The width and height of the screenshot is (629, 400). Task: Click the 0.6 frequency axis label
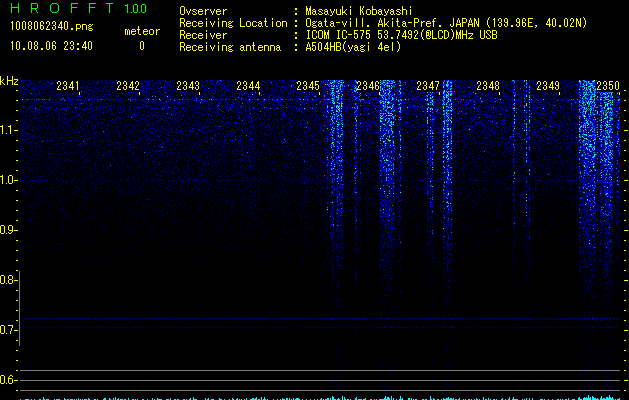point(7,380)
